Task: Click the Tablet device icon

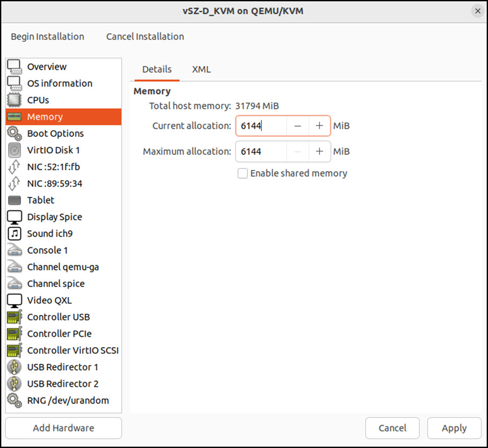Action: [x=14, y=200]
